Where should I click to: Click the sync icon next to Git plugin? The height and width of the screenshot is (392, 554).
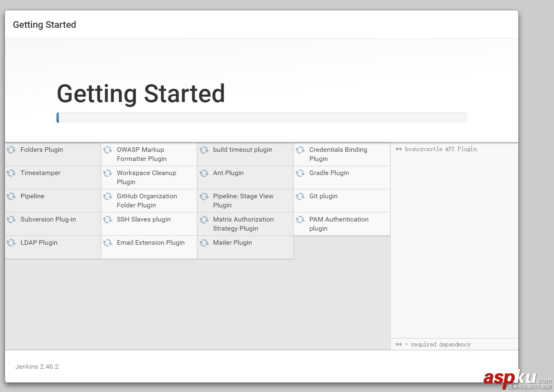[300, 196]
